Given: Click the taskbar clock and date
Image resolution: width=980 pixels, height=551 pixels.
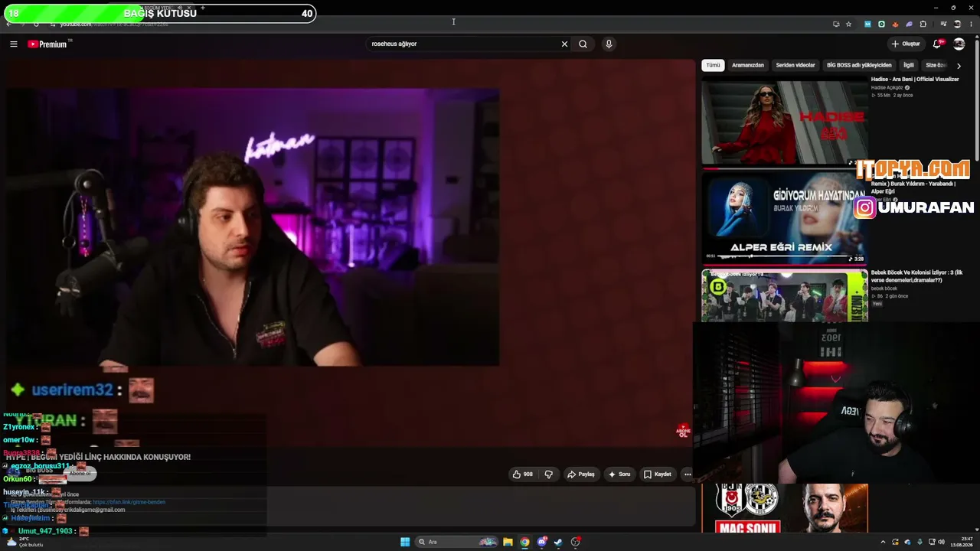Looking at the screenshot, I should 961,542.
